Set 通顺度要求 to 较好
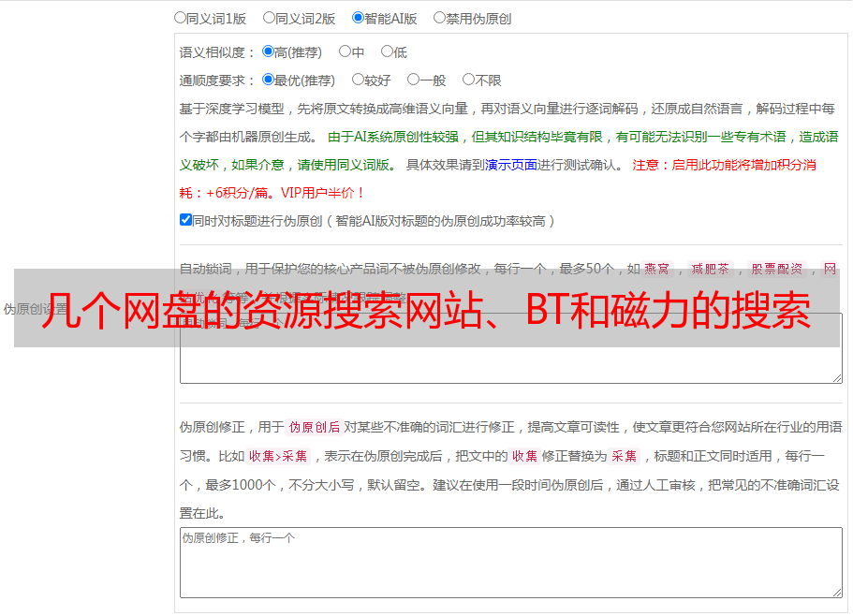Viewport: 853px width, 616px height. (x=358, y=80)
